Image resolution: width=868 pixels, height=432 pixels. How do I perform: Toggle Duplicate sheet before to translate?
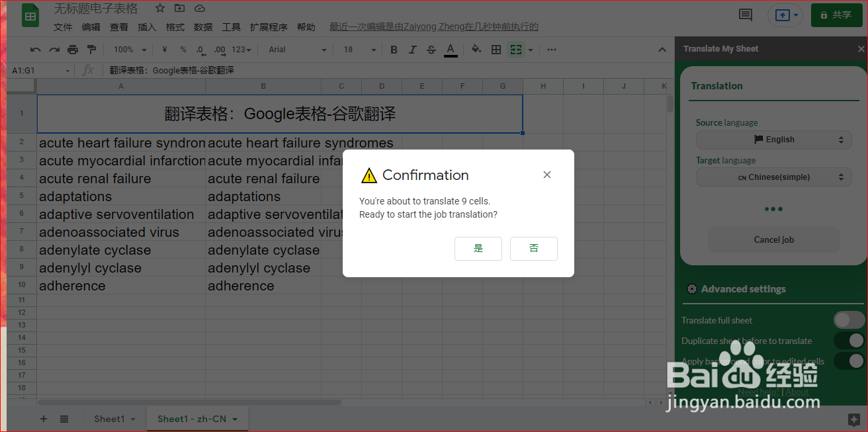click(849, 341)
